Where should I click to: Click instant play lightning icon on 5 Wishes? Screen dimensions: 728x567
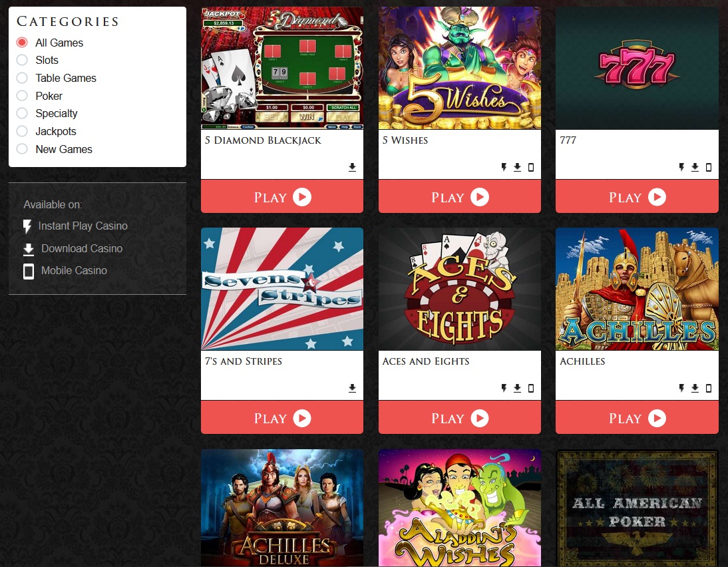coord(504,167)
